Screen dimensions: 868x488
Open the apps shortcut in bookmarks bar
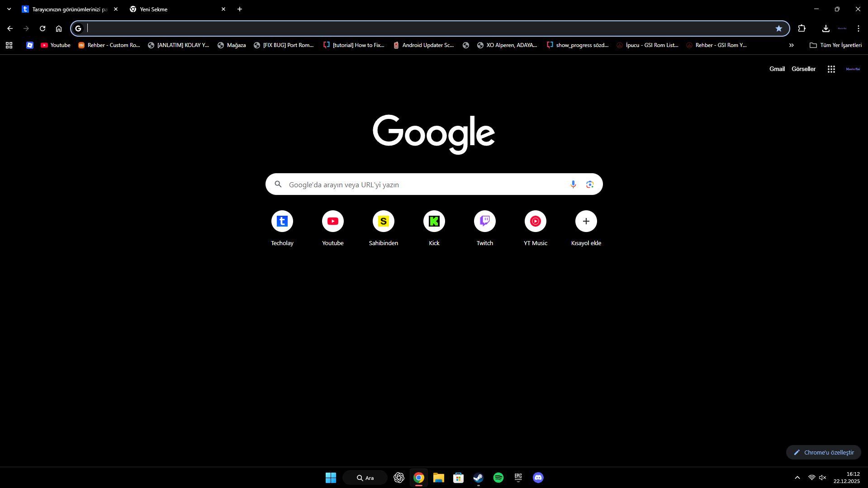[x=9, y=45]
